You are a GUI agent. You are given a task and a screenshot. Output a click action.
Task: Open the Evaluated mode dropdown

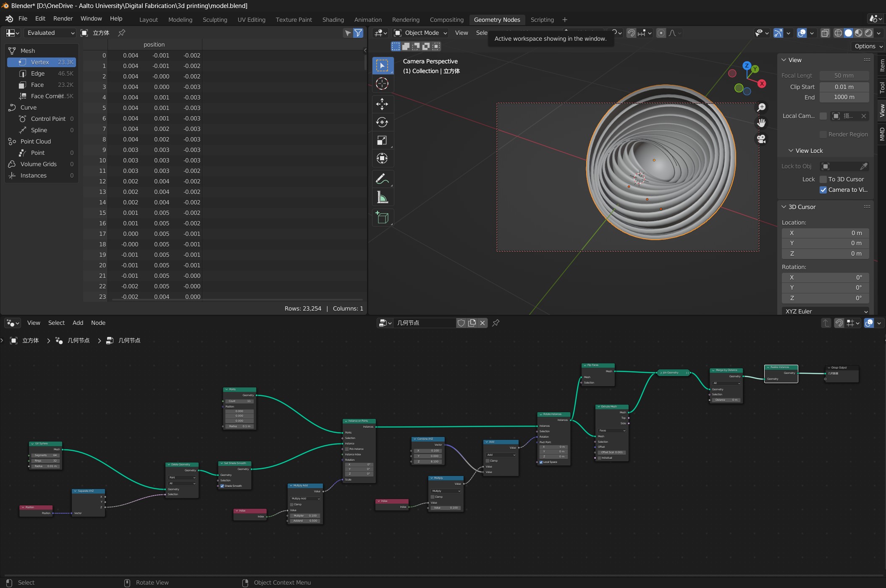[x=50, y=33]
